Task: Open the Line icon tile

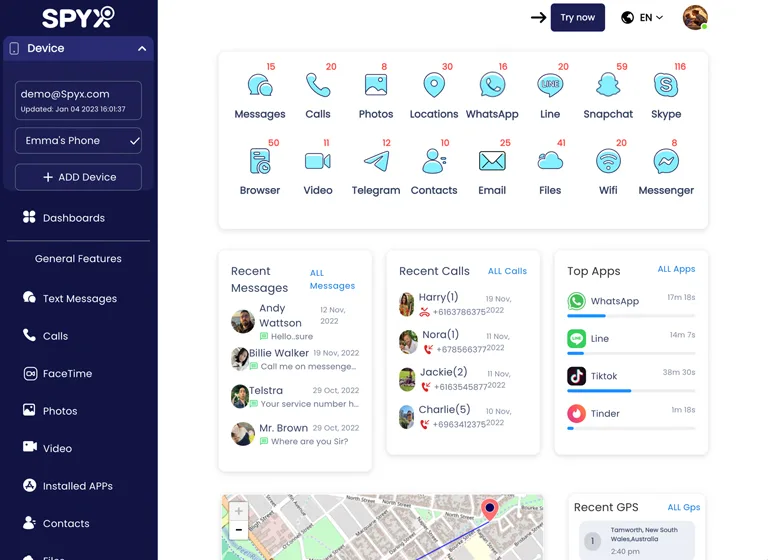Action: pos(550,85)
